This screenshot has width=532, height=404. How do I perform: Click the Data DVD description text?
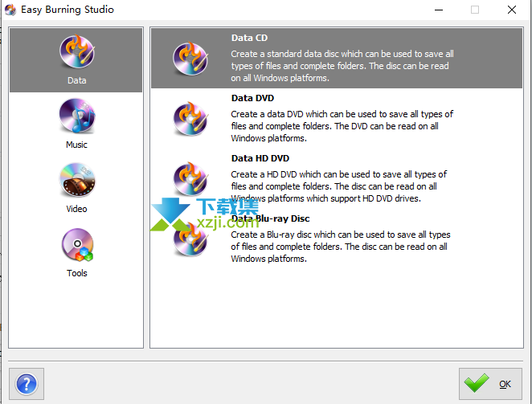tap(342, 126)
